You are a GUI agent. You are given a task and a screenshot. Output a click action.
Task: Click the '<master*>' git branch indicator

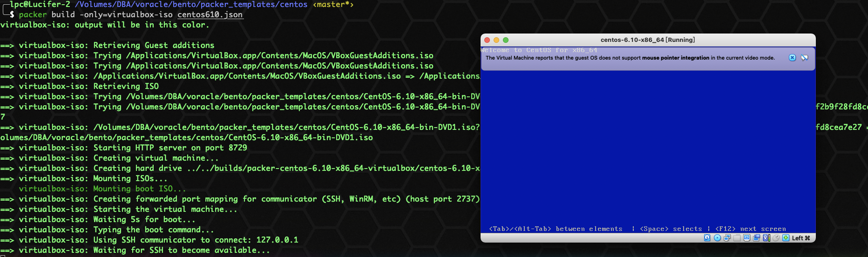coord(333,4)
